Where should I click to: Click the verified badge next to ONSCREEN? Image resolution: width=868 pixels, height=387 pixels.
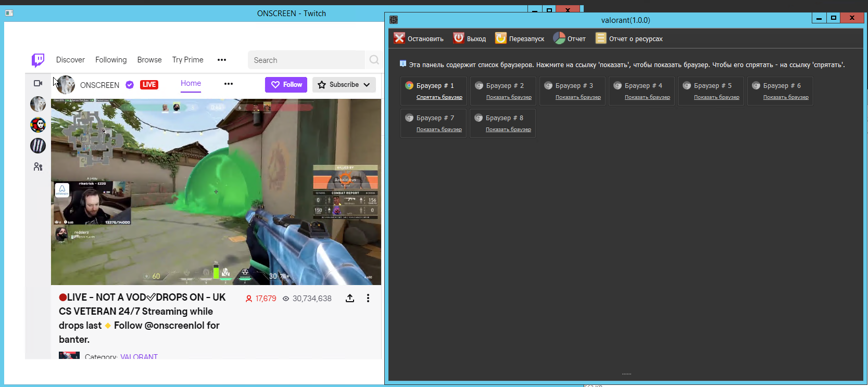click(130, 85)
